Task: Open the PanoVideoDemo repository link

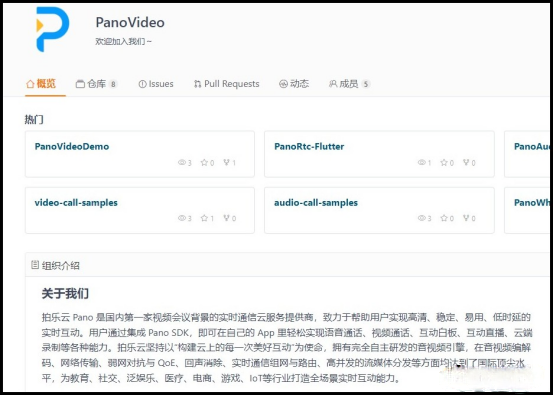Action: pos(72,146)
